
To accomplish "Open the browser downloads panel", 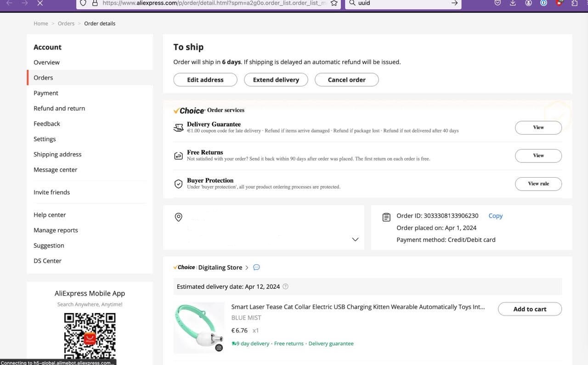I will point(513,3).
